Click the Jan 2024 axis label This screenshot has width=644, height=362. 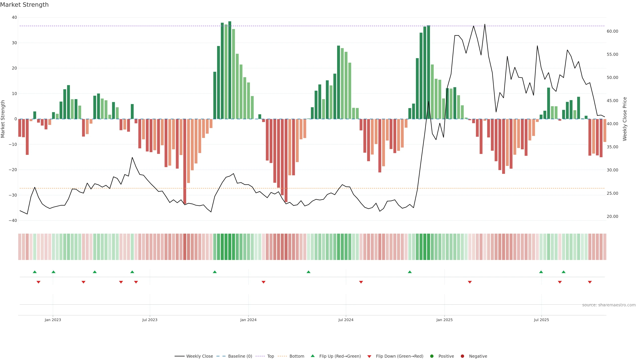248,320
